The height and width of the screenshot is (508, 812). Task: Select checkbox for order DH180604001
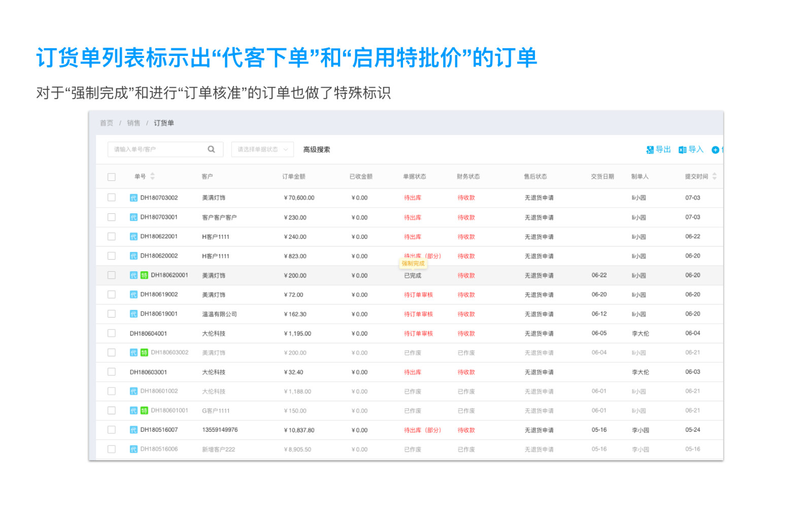coord(112,333)
